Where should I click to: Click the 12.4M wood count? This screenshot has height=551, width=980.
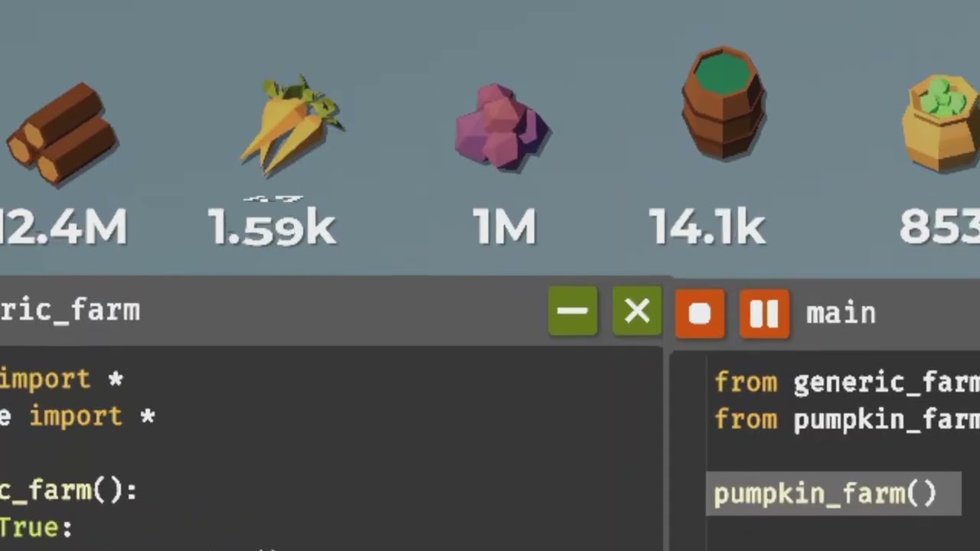64,227
